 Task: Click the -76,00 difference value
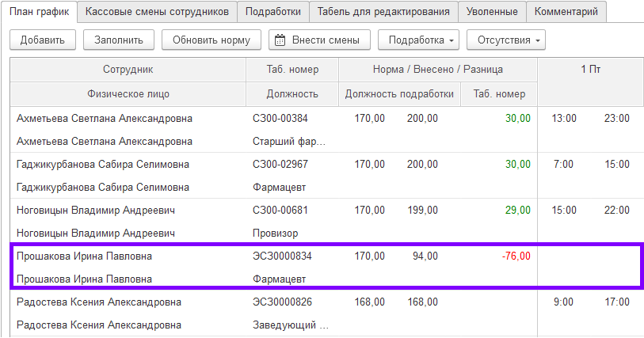tap(516, 256)
